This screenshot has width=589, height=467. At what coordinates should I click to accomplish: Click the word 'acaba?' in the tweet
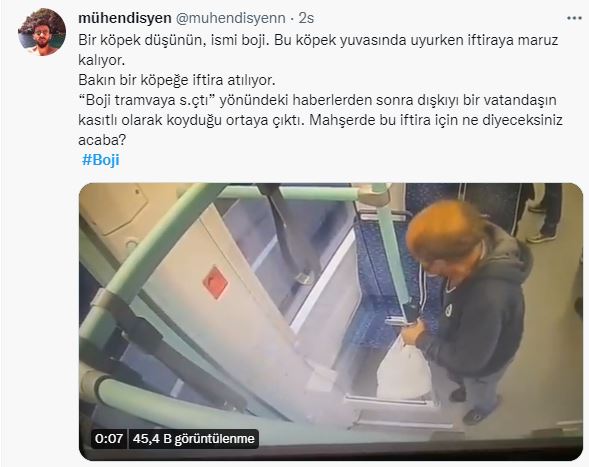102,140
